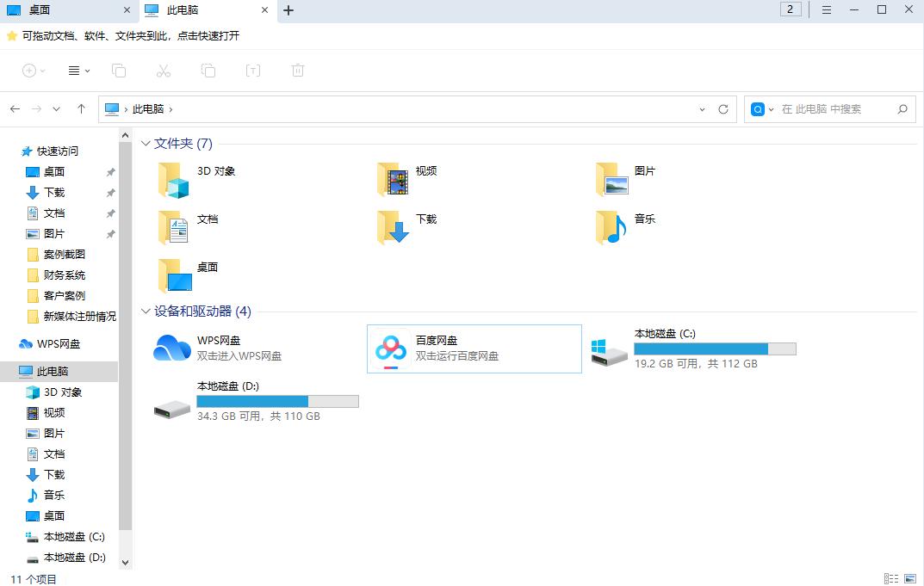
Task: Paste from clipboard using toolbar icon
Action: point(208,70)
